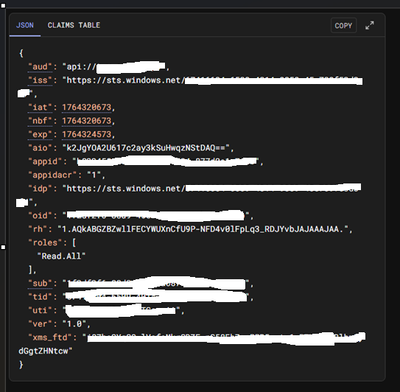Select the "appid" claim key
400x392 pixels.
[x=45, y=161]
